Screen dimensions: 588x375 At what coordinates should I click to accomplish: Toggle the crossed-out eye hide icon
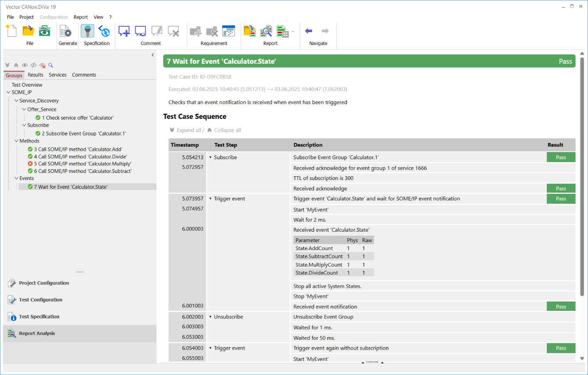click(34, 65)
